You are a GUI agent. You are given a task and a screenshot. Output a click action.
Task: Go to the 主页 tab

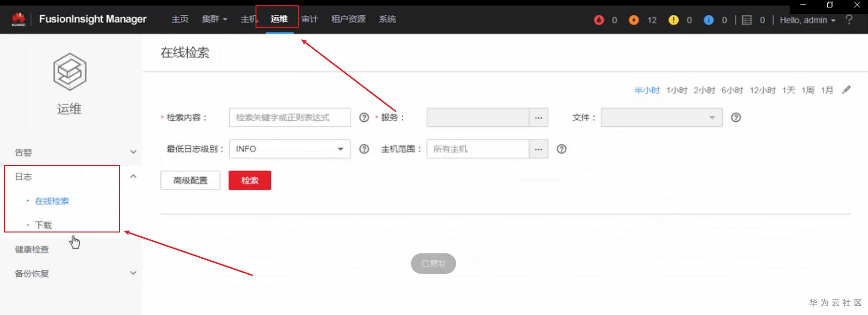180,19
